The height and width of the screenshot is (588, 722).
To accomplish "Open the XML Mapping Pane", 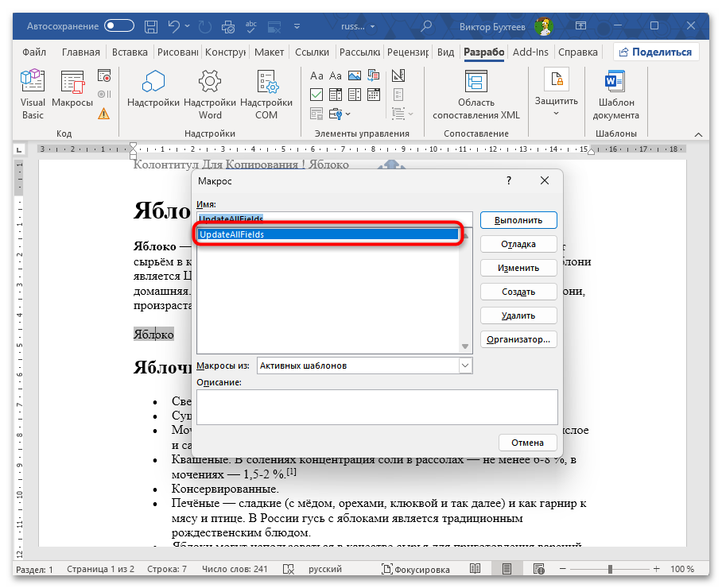I will pos(476,95).
